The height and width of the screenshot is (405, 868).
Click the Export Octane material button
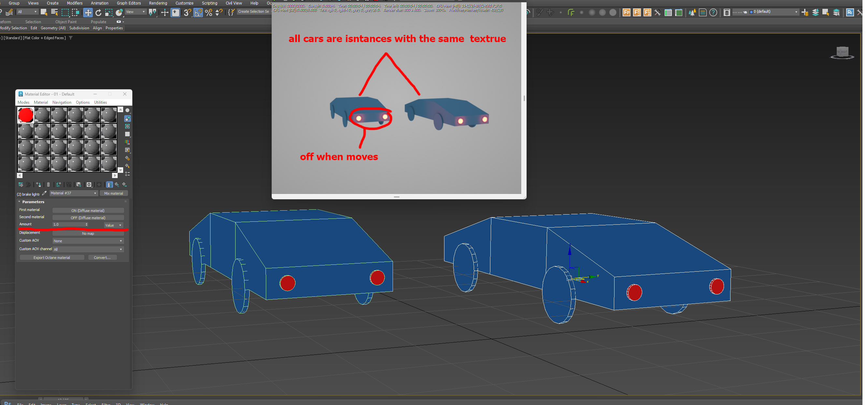[51, 258]
